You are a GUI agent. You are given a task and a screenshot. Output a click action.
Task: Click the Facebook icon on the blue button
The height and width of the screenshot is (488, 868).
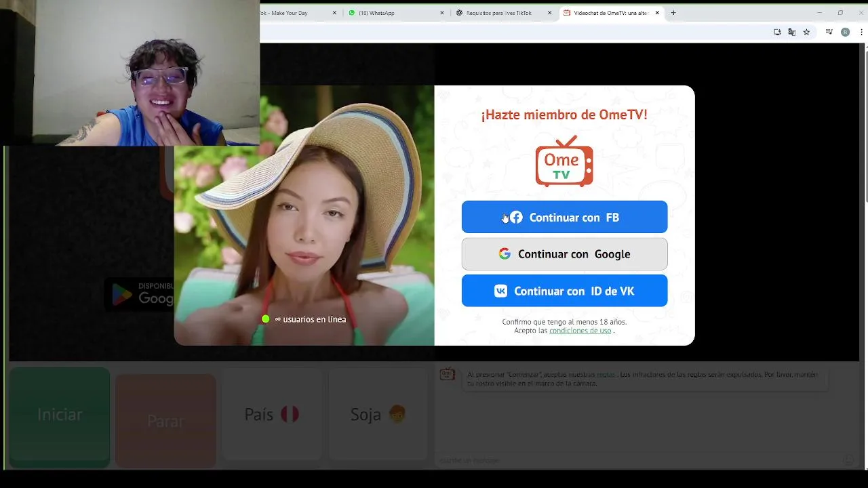point(516,218)
